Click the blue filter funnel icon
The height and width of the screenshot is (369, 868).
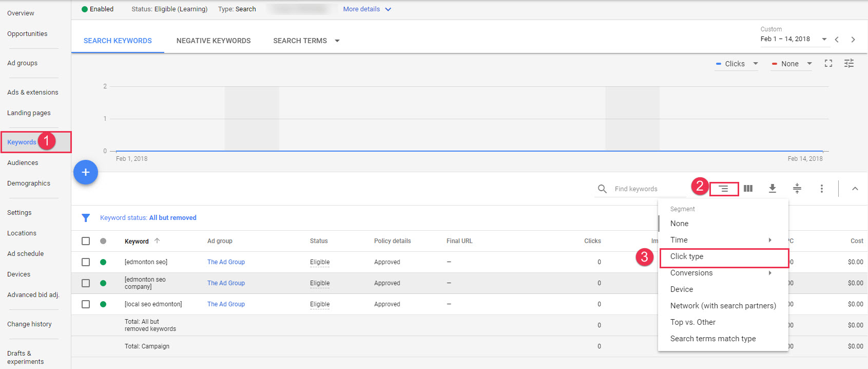(x=86, y=218)
